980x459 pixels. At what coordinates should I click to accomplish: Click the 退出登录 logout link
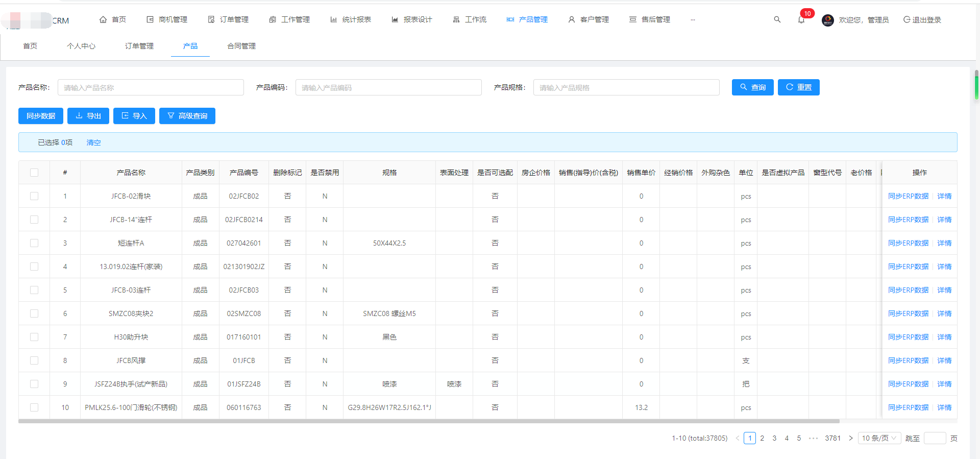tap(922, 20)
